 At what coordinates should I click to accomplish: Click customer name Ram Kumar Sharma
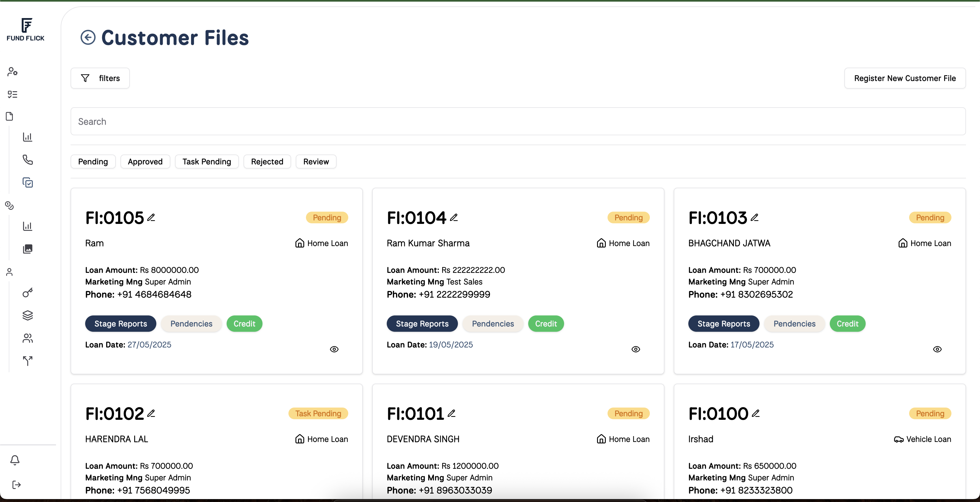428,243
